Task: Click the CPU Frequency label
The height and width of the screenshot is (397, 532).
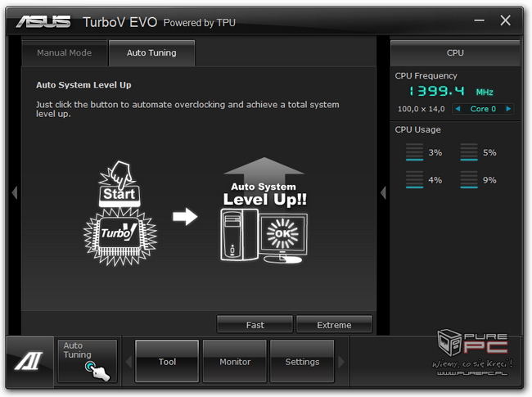Action: (426, 75)
